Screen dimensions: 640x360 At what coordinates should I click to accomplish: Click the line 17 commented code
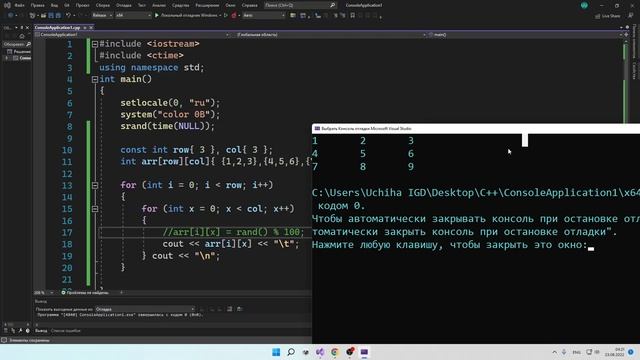coord(233,232)
